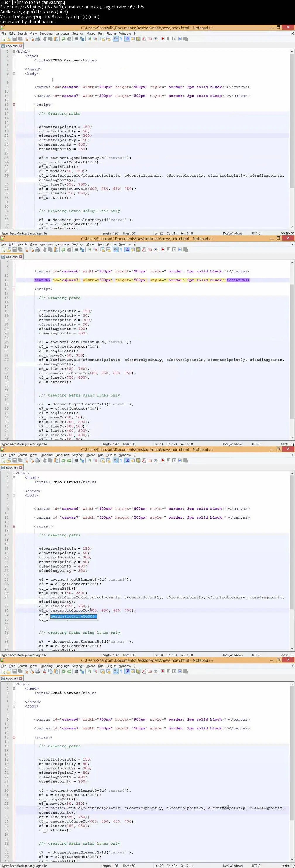Viewport: 295px width, 868px height.
Task: Collapse html fold marker on line 1, top window
Action: pyautogui.click(x=14, y=52)
